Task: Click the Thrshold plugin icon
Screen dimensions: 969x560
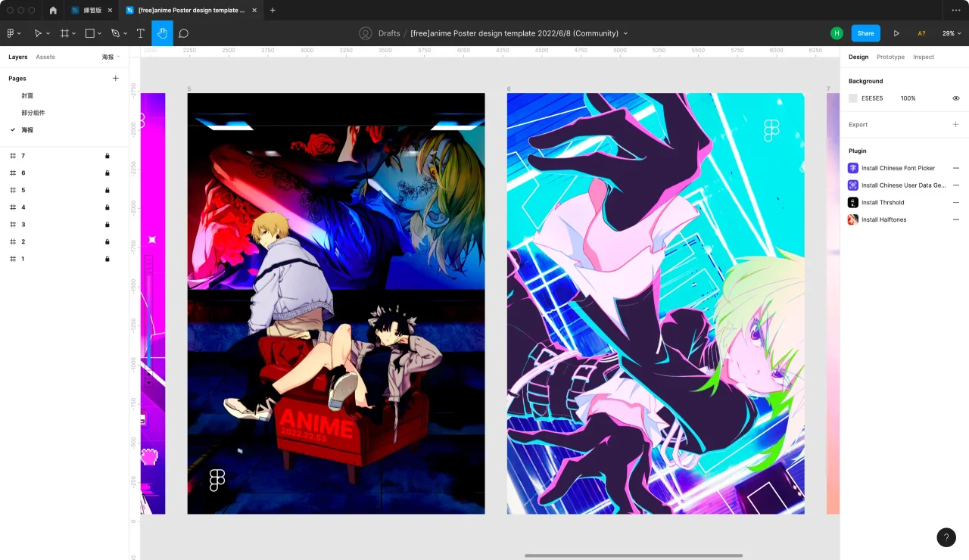Action: click(x=852, y=202)
